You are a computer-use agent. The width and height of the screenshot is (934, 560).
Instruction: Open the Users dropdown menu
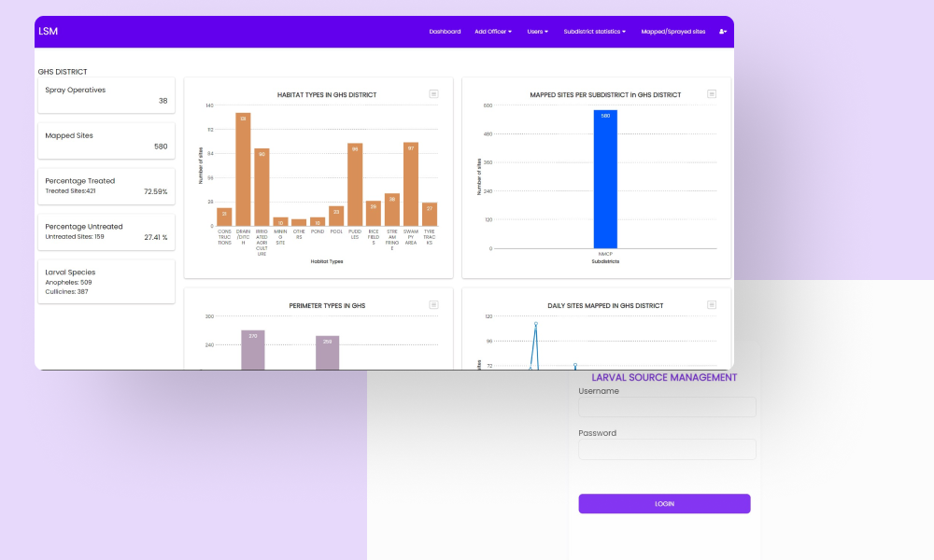[x=537, y=32]
